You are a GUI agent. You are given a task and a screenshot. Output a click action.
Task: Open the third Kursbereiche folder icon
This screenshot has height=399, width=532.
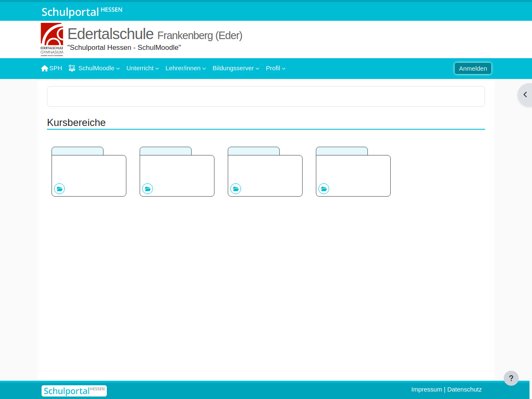[236, 189]
